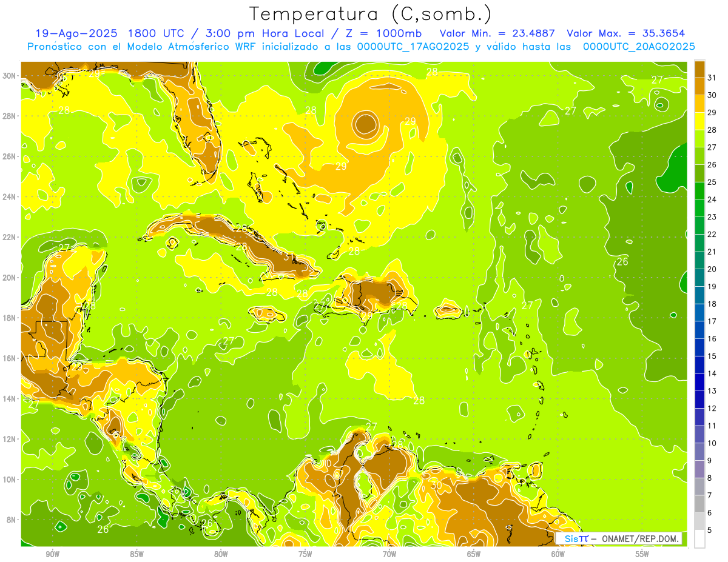The image size is (728, 562).
Task: Click the green legend swatch between 23 and 24
Action: [x=699, y=208]
